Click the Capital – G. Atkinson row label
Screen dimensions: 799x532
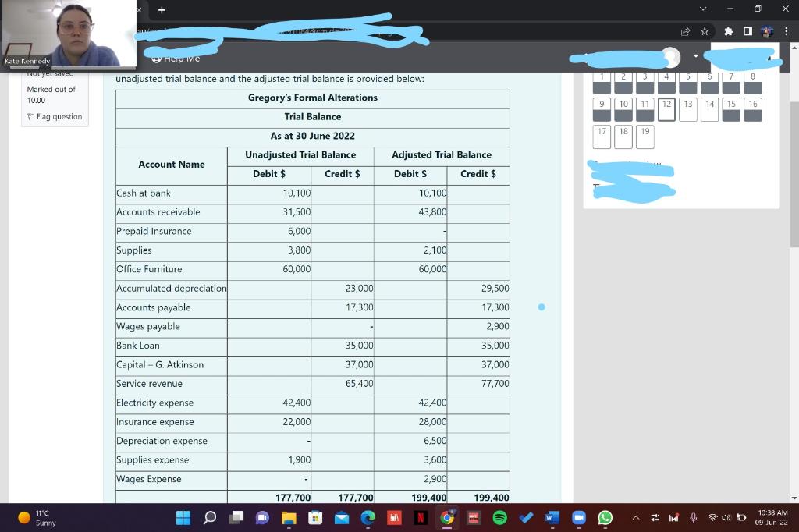pos(159,365)
